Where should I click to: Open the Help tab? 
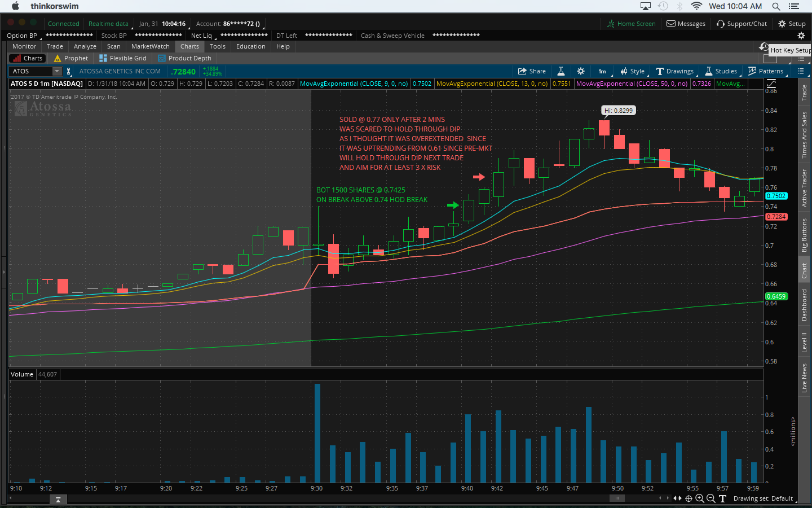click(x=283, y=46)
